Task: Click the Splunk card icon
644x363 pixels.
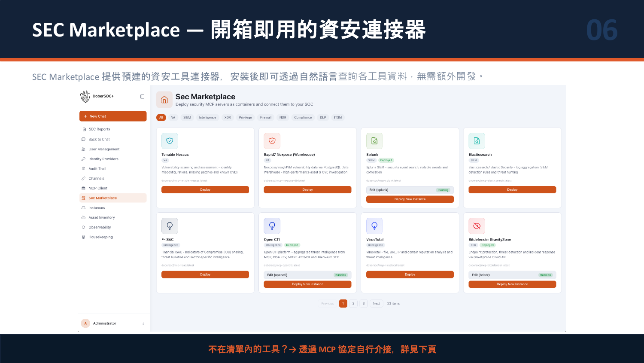Action: pos(374,141)
